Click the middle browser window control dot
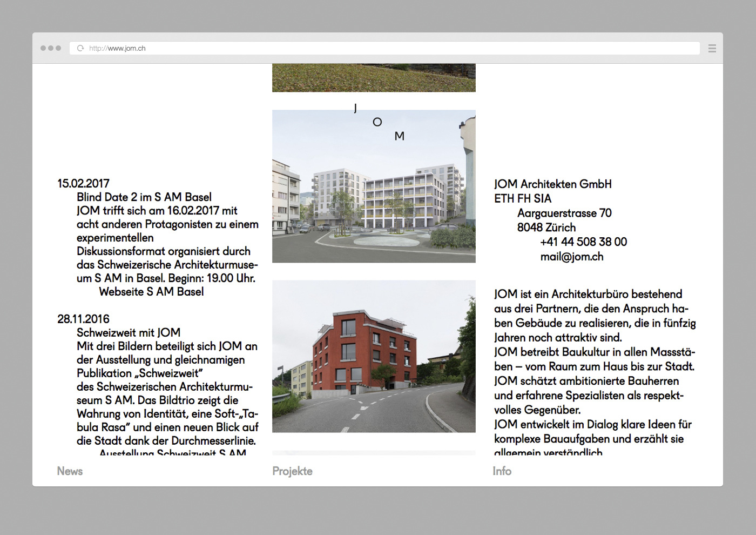Image resolution: width=756 pixels, height=535 pixels. (x=51, y=48)
